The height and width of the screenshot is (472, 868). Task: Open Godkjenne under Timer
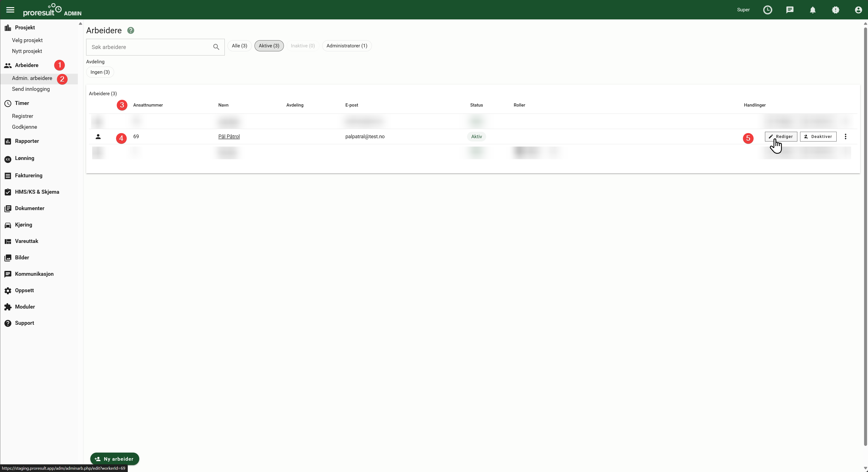(24, 127)
